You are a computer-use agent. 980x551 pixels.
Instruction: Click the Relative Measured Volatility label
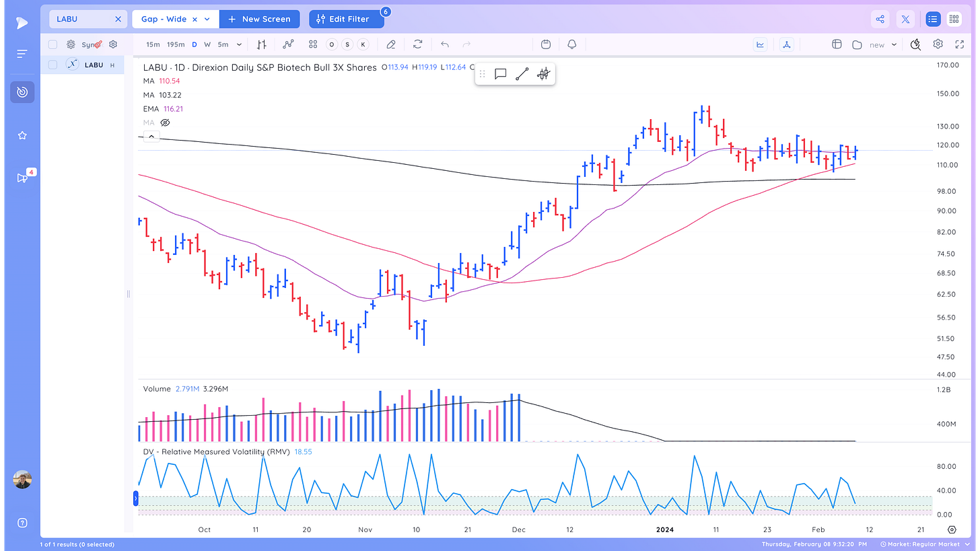(x=216, y=452)
